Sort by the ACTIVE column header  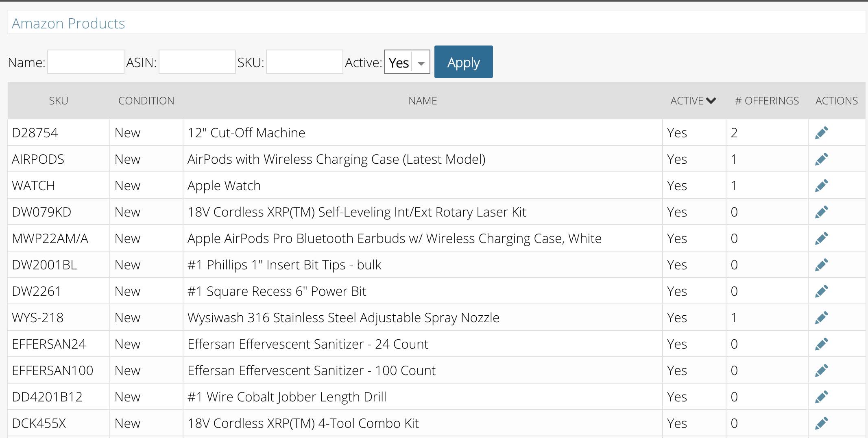point(693,101)
